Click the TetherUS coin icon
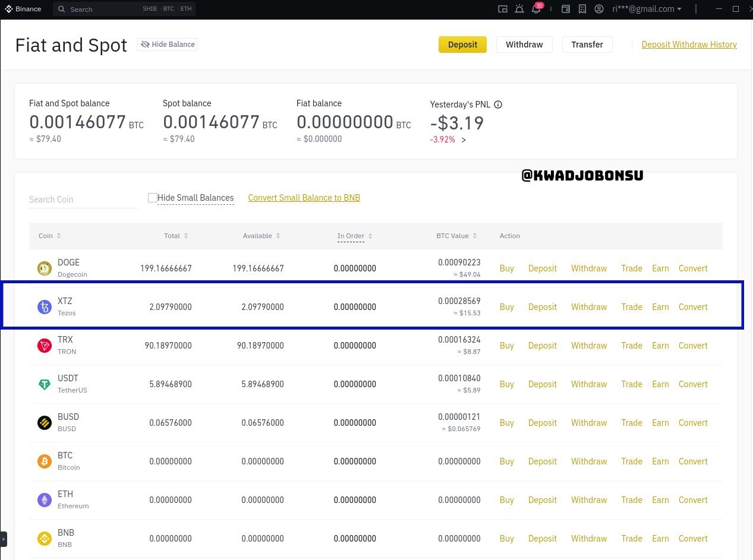This screenshot has width=753, height=560. pos(45,384)
